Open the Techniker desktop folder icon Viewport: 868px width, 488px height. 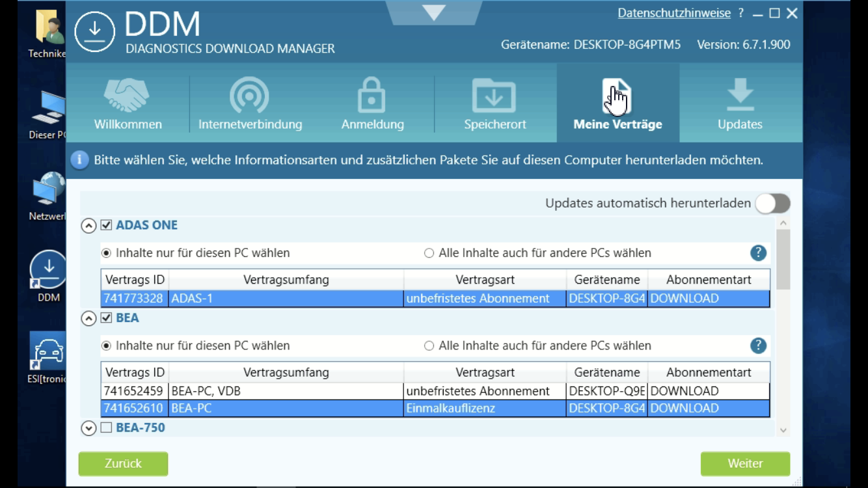[x=48, y=34]
